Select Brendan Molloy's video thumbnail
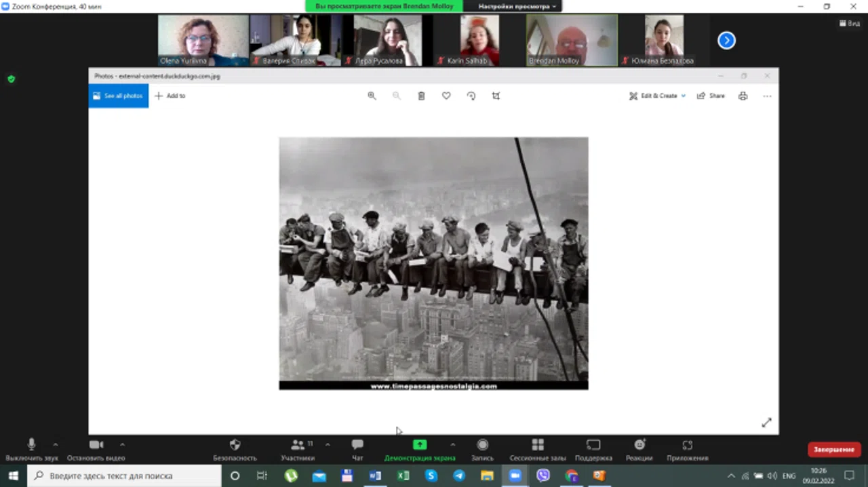The width and height of the screenshot is (868, 487). pos(572,40)
